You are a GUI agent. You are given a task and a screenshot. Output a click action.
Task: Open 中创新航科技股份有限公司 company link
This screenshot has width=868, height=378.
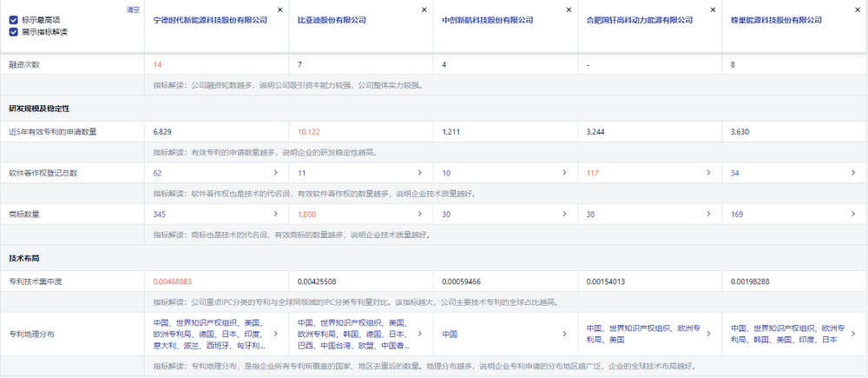tap(488, 20)
